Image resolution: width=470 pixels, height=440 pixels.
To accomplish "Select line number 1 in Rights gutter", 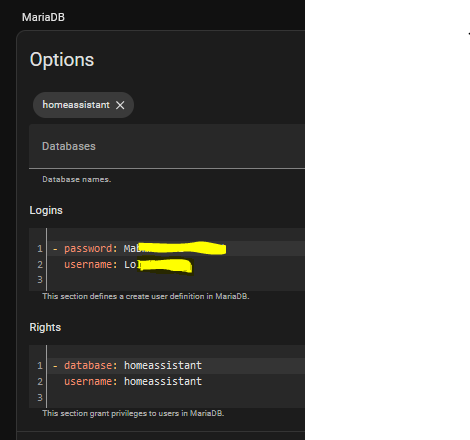I will coord(40,366).
